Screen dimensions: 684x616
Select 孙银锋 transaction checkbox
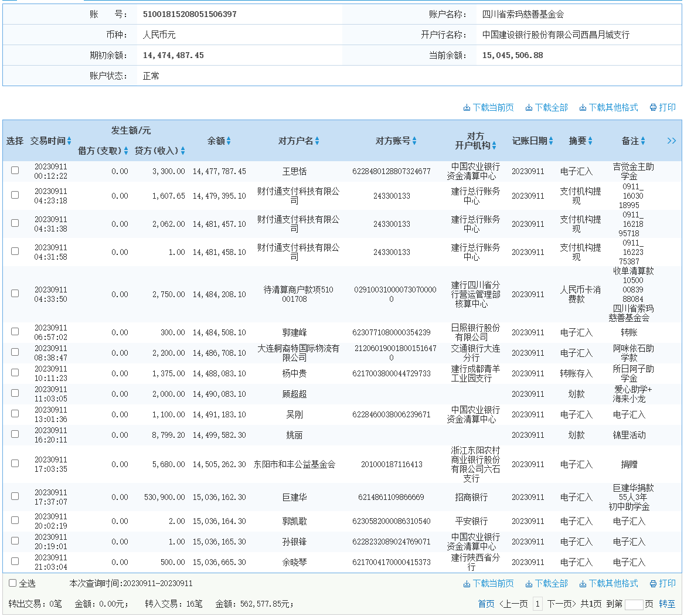[15, 541]
